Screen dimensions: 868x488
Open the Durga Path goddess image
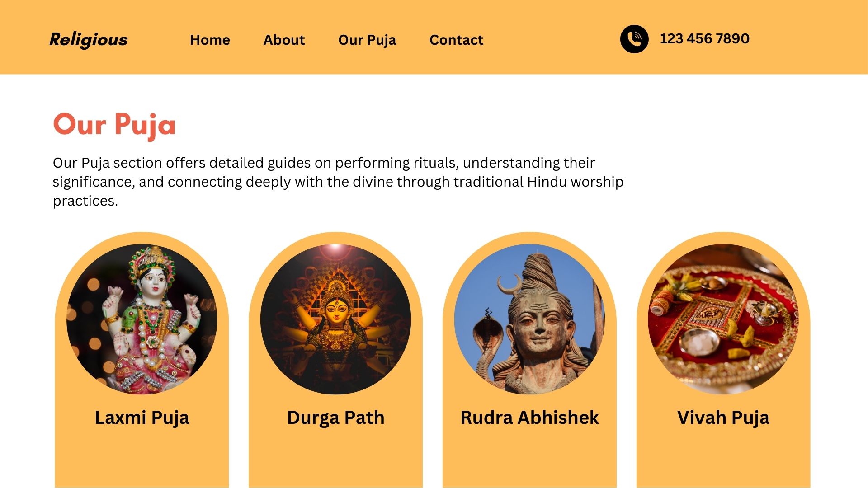click(335, 319)
